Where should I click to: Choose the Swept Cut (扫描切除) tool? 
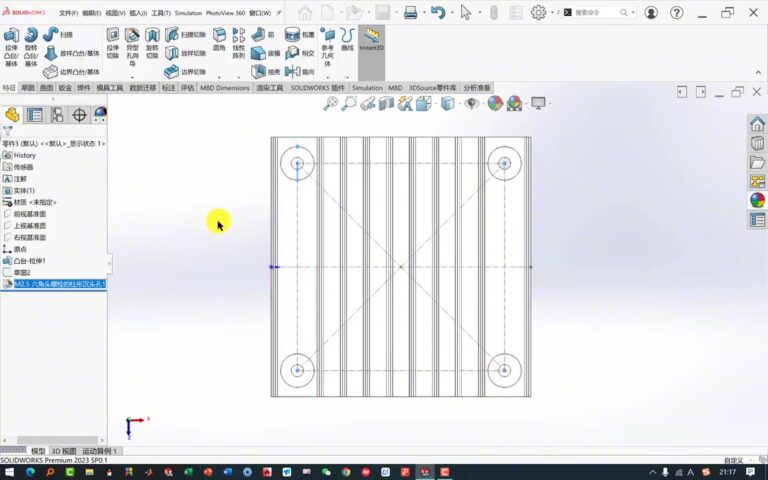tap(185, 34)
